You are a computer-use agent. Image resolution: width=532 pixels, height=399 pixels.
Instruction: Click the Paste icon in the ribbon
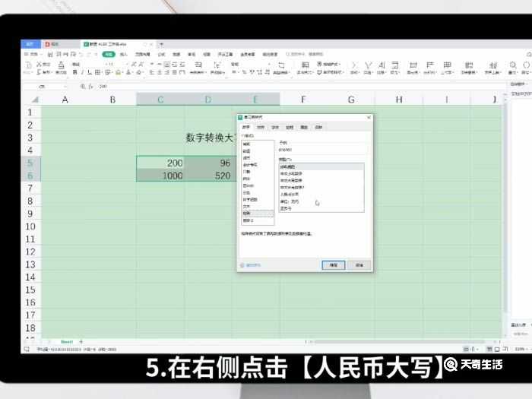pos(28,65)
